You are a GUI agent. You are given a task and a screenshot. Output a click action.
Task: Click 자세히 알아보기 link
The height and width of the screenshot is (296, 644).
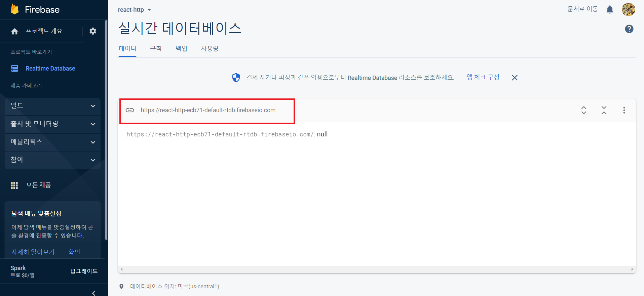[x=33, y=252]
